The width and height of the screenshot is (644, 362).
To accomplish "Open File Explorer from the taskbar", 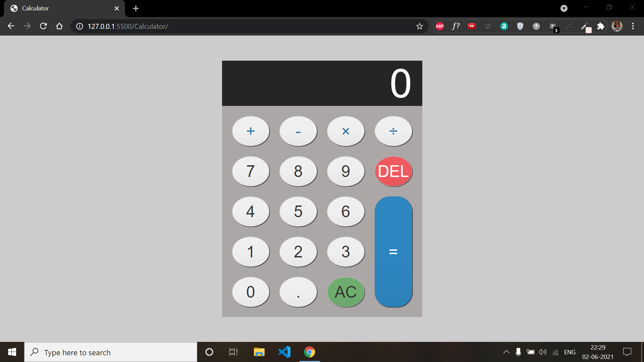I will (x=259, y=352).
